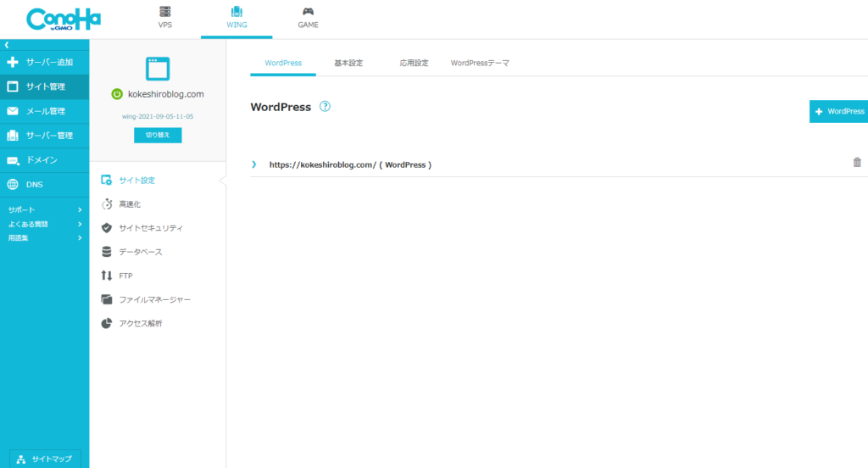868x468 pixels.
Task: Click the FTP arrows icon
Action: (107, 276)
